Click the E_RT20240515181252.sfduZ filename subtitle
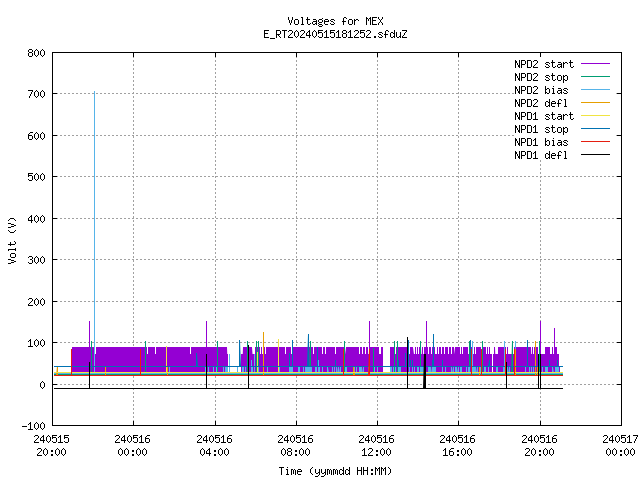This screenshot has width=640, height=480. (335, 34)
